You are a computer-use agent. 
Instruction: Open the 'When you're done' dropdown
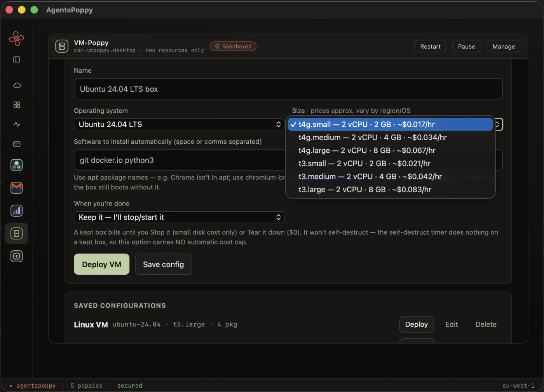(179, 217)
